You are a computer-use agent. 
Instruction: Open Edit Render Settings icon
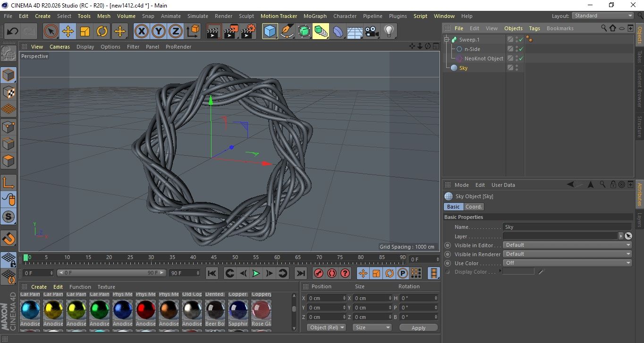[x=248, y=32]
